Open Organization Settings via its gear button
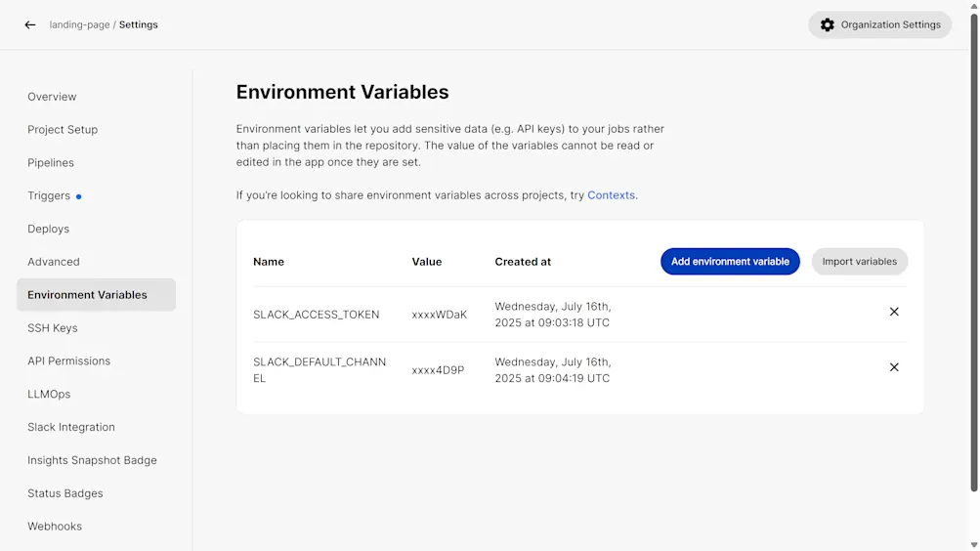 click(879, 25)
